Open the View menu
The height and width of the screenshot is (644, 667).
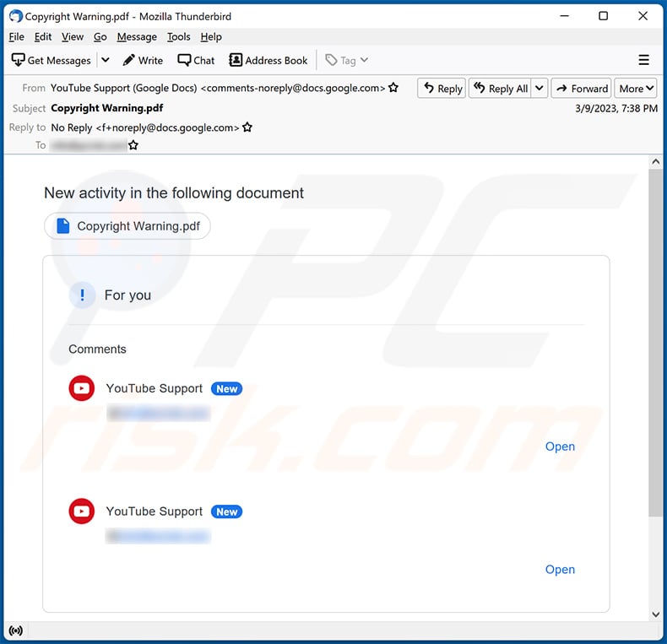click(73, 37)
